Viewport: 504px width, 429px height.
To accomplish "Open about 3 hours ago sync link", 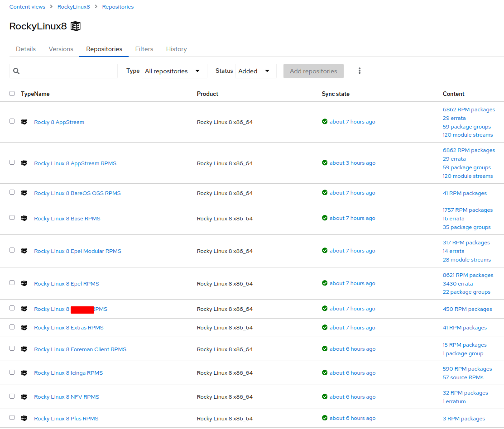I will [x=352, y=163].
